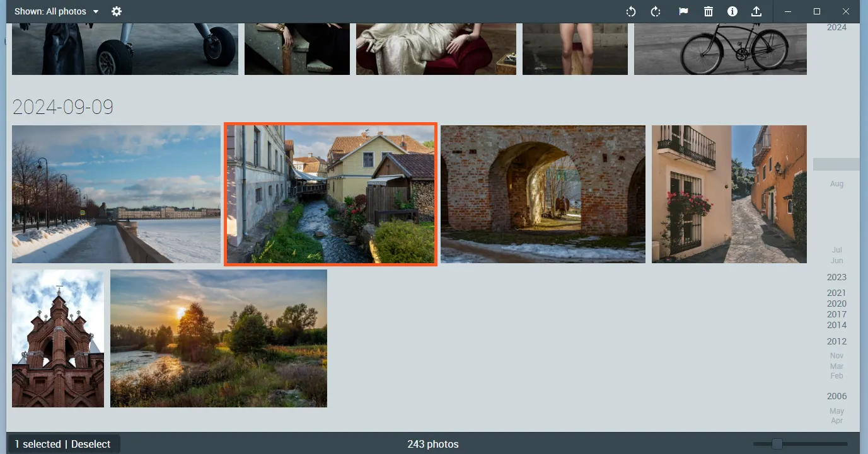Select the red brick church thumbnail
Image resolution: width=868 pixels, height=454 pixels.
57,338
